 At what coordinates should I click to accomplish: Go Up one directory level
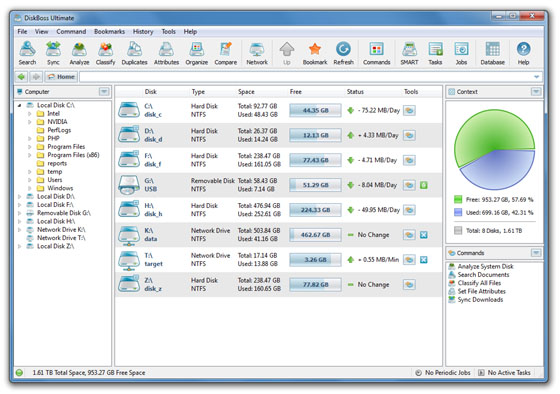(287, 53)
